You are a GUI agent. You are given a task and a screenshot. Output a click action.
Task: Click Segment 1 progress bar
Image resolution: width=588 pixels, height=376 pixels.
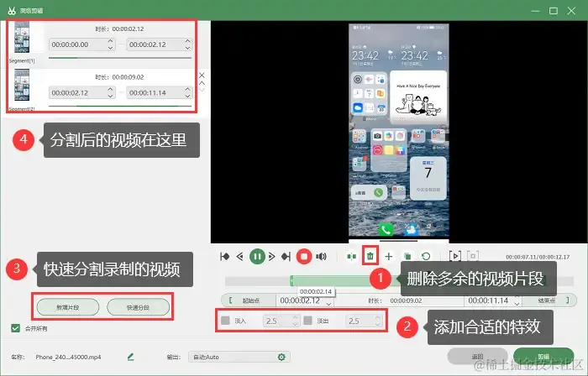tap(120, 58)
